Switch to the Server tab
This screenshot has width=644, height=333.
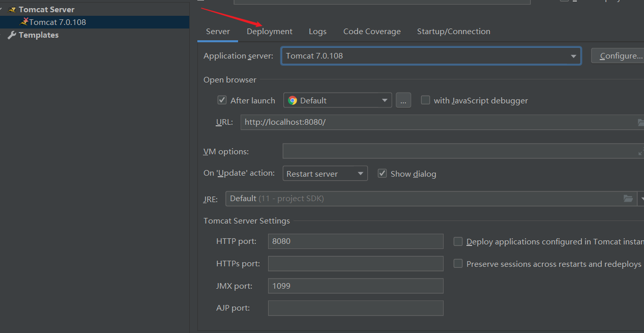pos(218,32)
